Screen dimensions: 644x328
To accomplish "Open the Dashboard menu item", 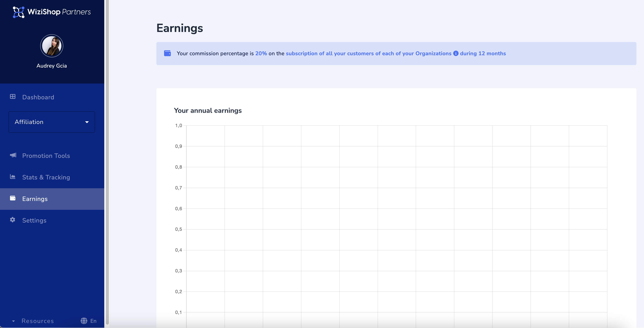I will 52,97.
